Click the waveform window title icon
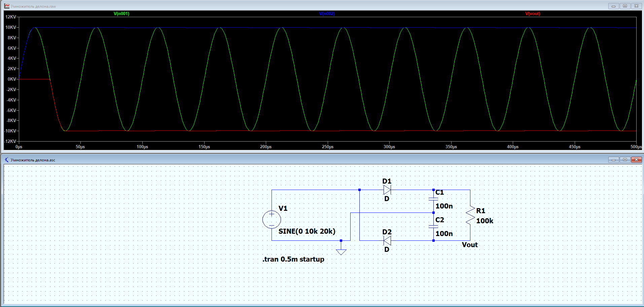Image resolution: width=644 pixels, height=307 pixels. click(x=6, y=6)
